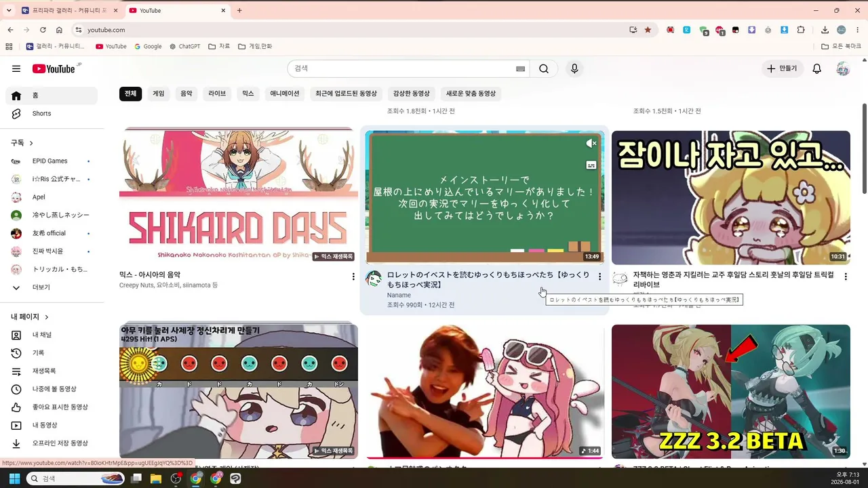The width and height of the screenshot is (868, 488).
Task: Select the 음악 filter chip
Action: [x=186, y=94]
